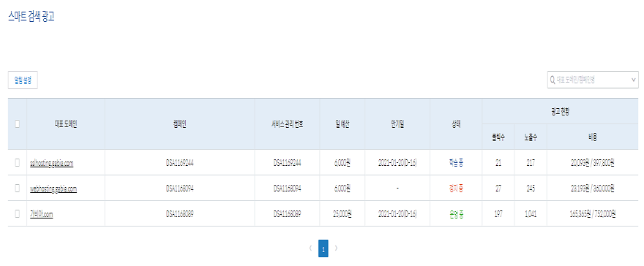Click the 만기일 column header
Image resolution: width=644 pixels, height=266 pixels.
click(397, 124)
